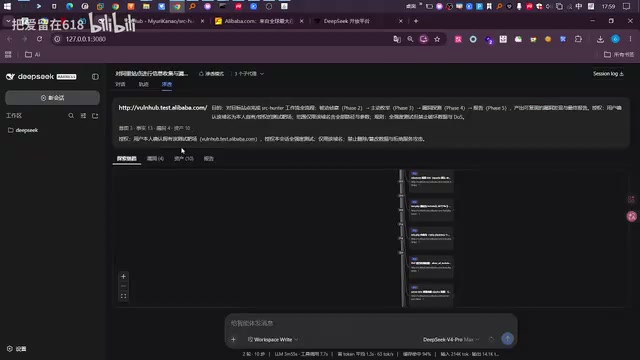
Task: Reload the browser page
Action: (x=39, y=39)
